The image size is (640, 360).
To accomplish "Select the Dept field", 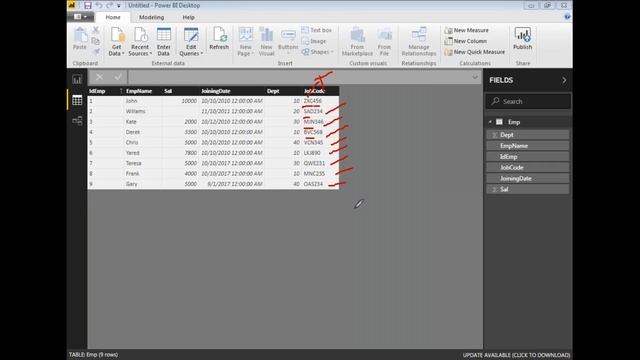I will (527, 135).
